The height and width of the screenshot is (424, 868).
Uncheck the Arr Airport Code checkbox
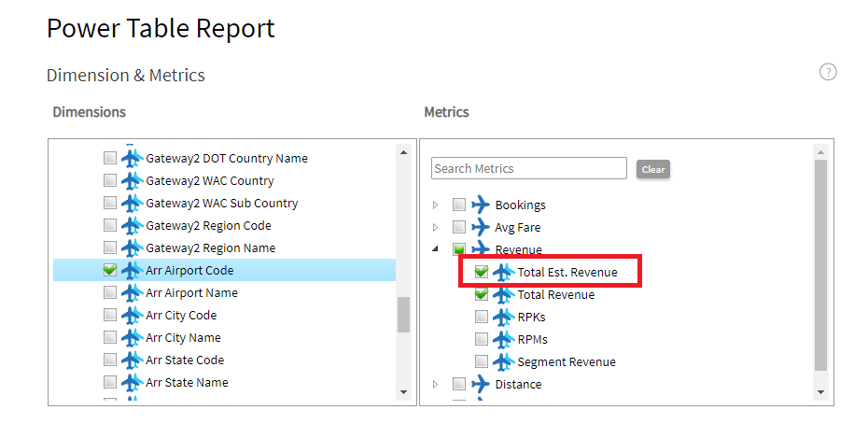110,270
